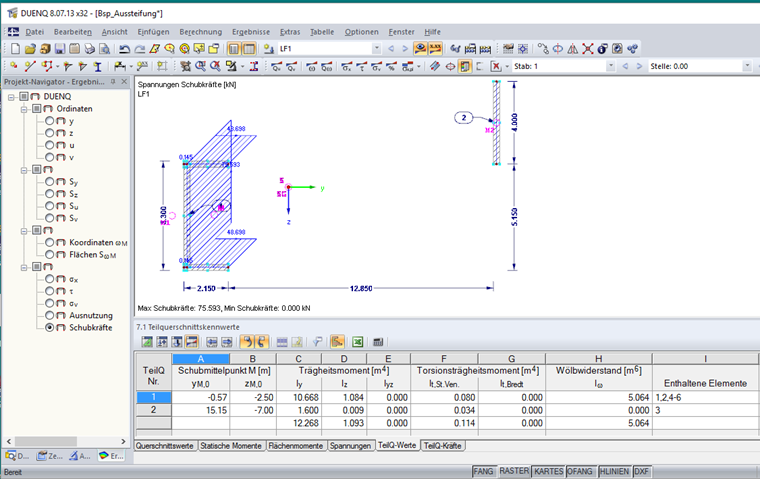Viewport: 760px width, 479px height.
Task: Switch to the TeilQ-Kräfte tab
Action: tap(443, 446)
